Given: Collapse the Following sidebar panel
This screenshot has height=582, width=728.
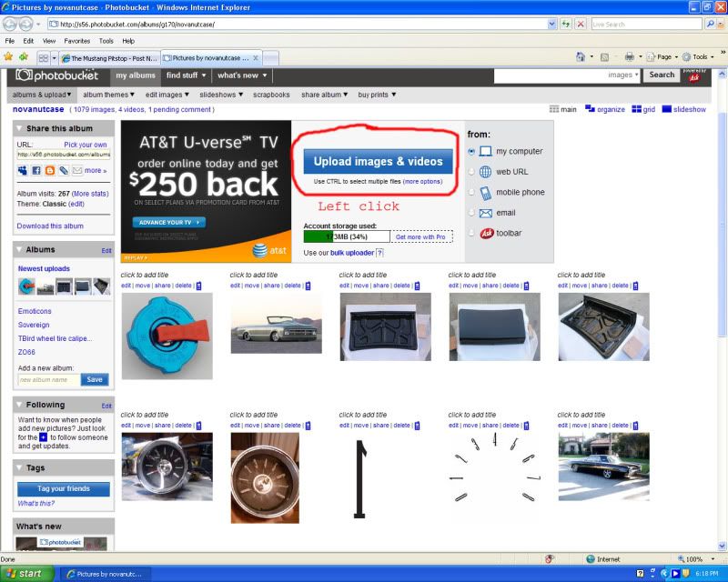Looking at the screenshot, I should point(19,405).
